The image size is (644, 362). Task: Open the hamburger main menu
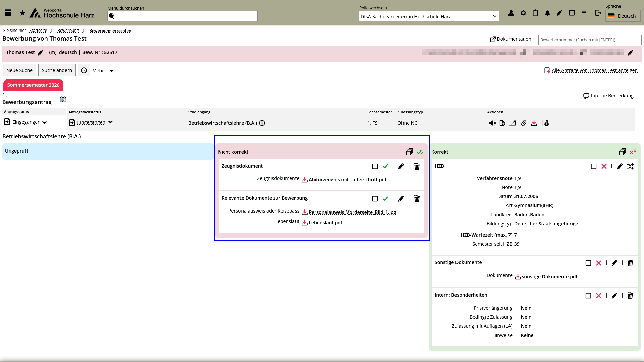coord(8,13)
